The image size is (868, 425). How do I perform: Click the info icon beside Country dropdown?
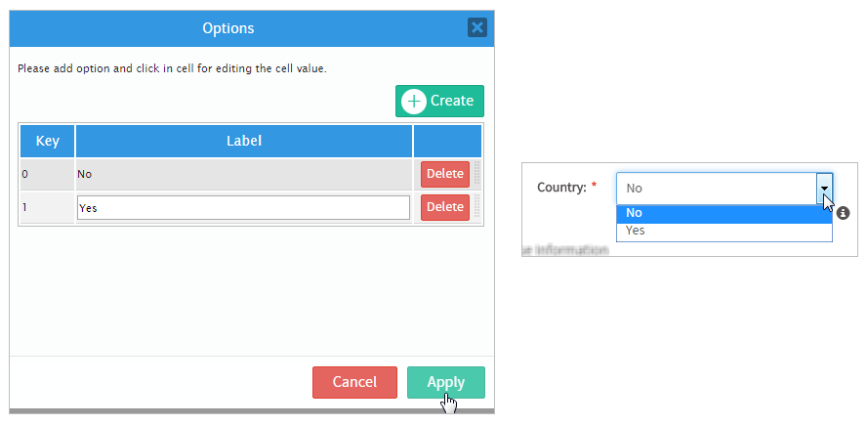[844, 212]
